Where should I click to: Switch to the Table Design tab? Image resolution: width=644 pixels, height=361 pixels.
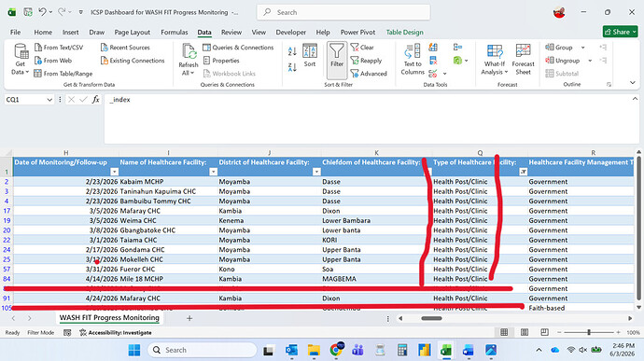(x=404, y=32)
